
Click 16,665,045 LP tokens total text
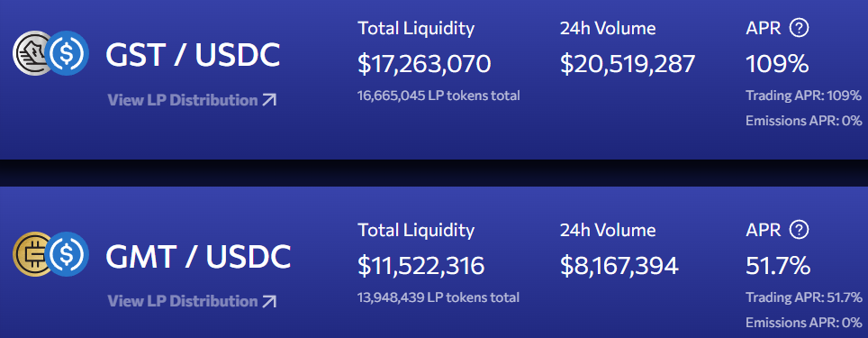tap(439, 96)
